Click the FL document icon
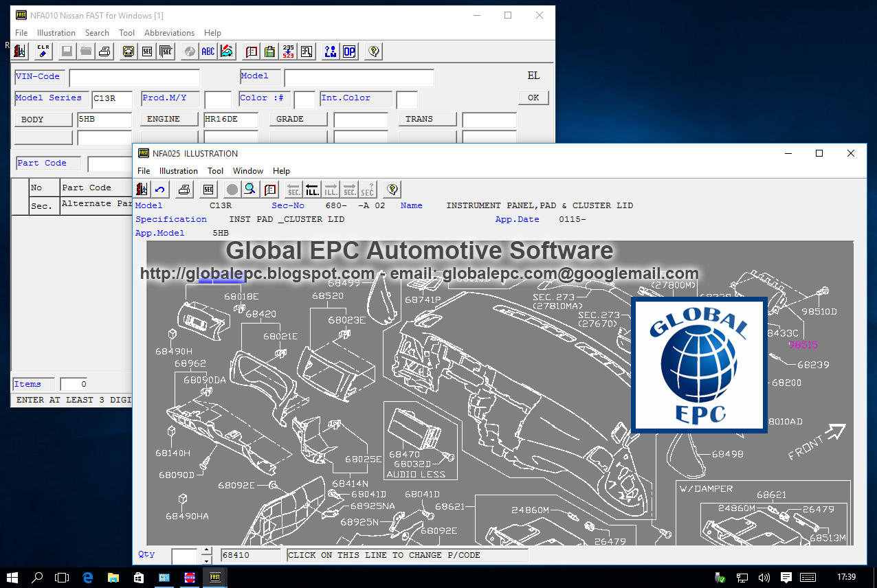 (x=307, y=51)
